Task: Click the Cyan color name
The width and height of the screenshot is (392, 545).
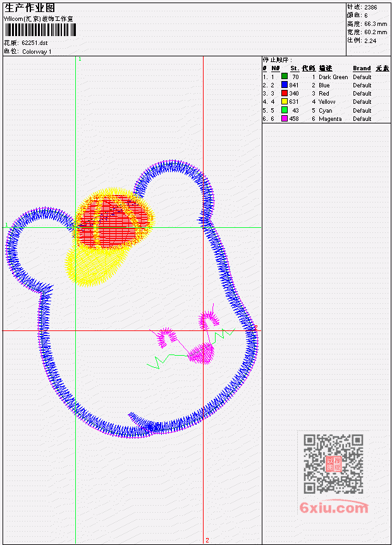Action: [x=326, y=111]
